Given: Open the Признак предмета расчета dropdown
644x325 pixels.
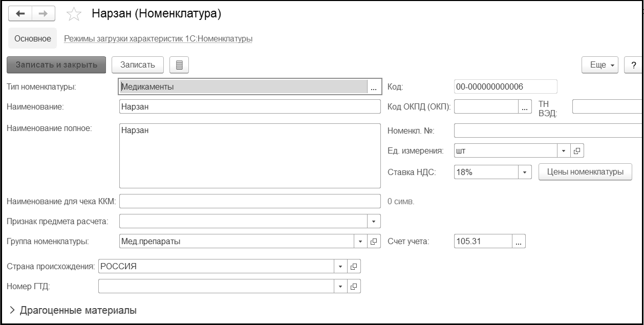Looking at the screenshot, I should 374,221.
